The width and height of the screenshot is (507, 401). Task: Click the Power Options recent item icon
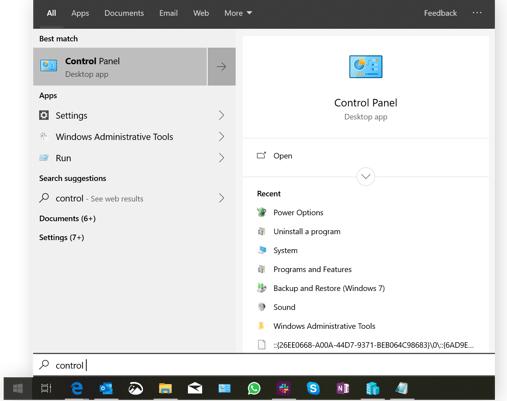pos(262,212)
